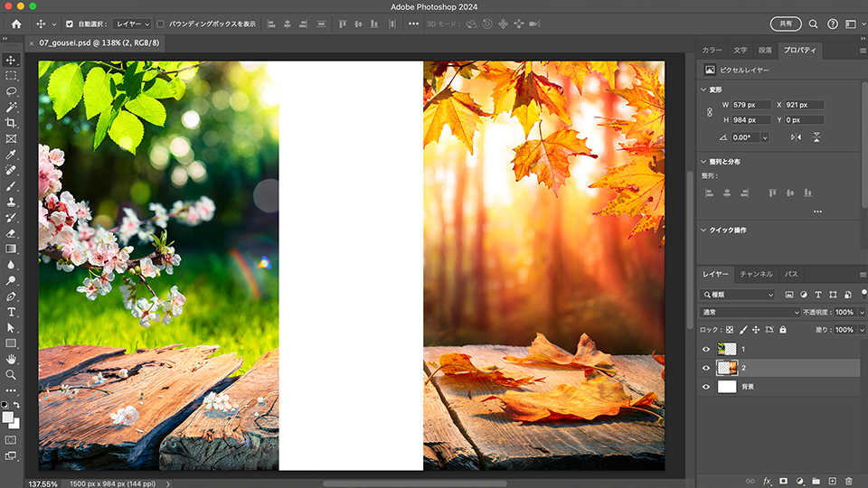Switch to 文字 tab
Image resolution: width=868 pixels, height=488 pixels.
coord(741,51)
